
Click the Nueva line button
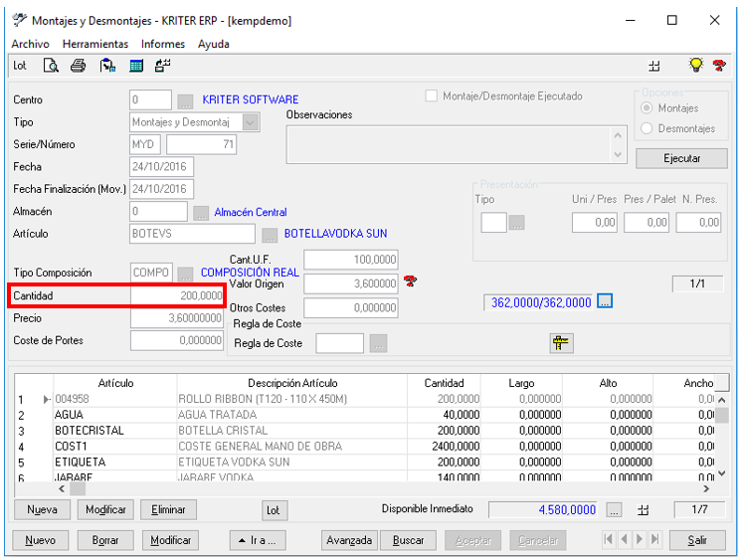(x=42, y=510)
